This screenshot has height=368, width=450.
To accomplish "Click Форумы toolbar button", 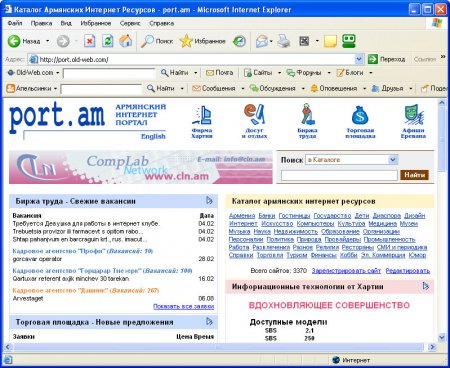I will click(x=304, y=73).
